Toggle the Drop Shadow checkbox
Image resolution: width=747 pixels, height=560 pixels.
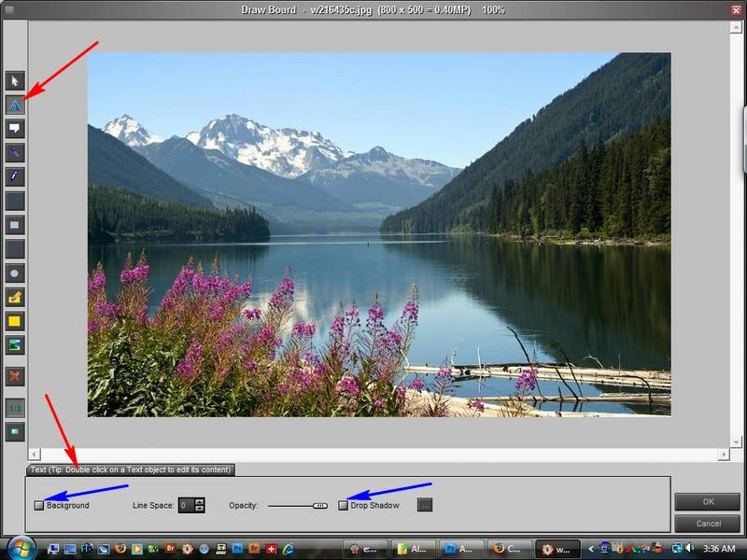point(343,505)
